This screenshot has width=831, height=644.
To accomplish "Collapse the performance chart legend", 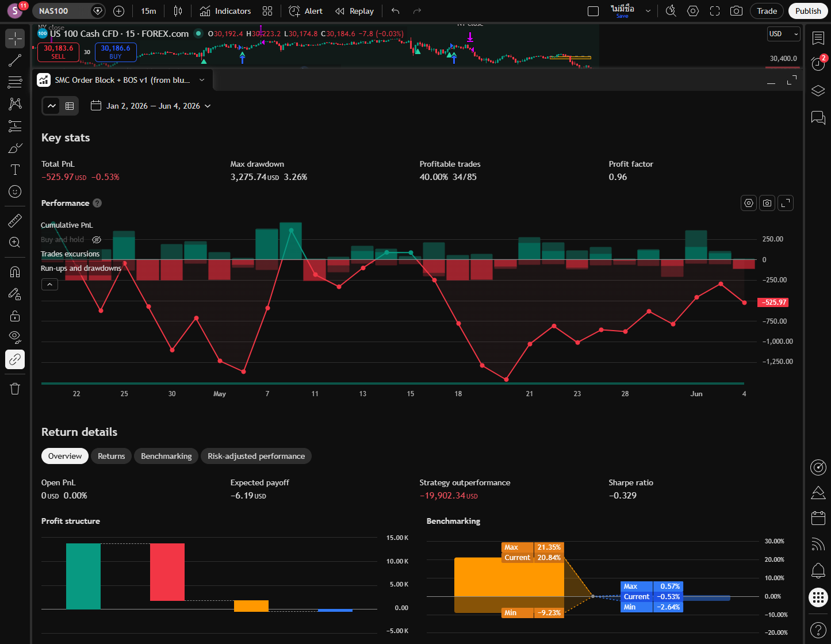I will pyautogui.click(x=49, y=284).
